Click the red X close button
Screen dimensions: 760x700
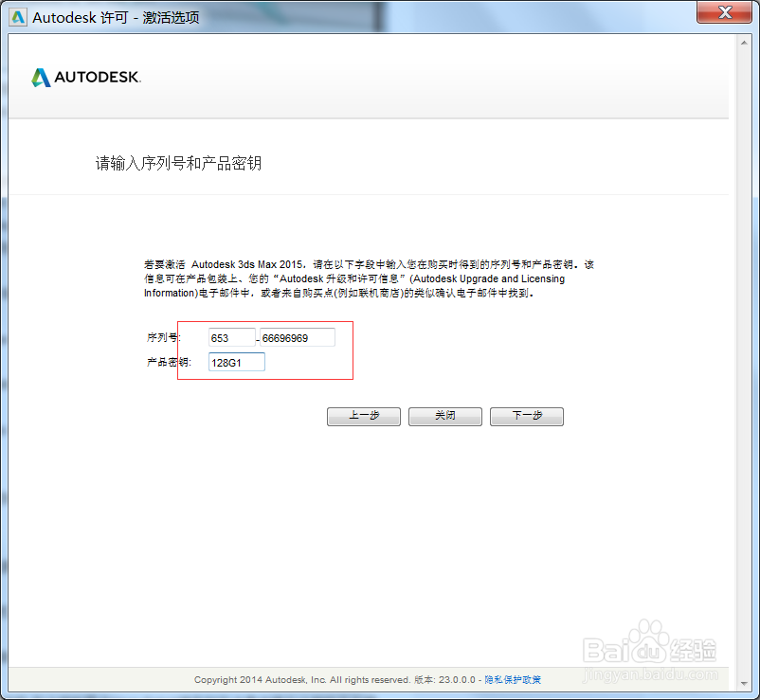click(x=724, y=12)
